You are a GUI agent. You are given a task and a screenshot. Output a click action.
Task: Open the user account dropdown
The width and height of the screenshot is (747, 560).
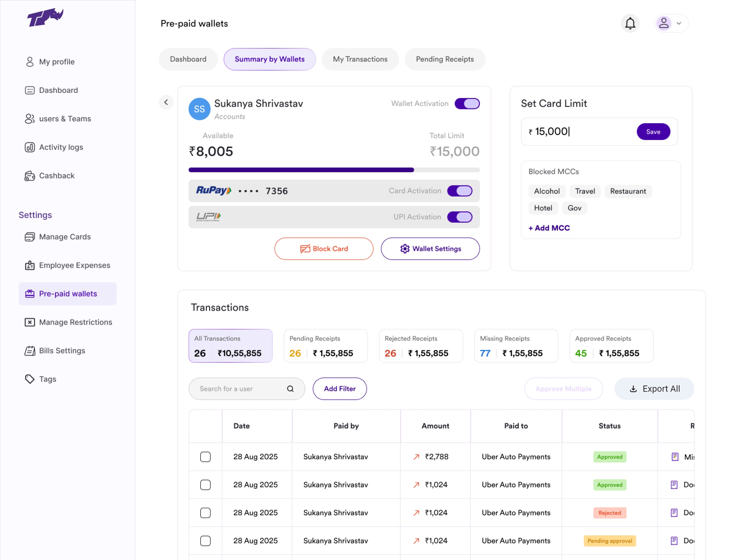click(x=671, y=23)
